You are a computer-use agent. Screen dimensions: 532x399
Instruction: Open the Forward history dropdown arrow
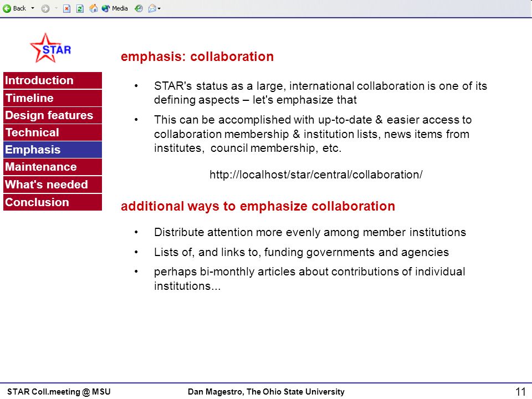click(x=56, y=8)
